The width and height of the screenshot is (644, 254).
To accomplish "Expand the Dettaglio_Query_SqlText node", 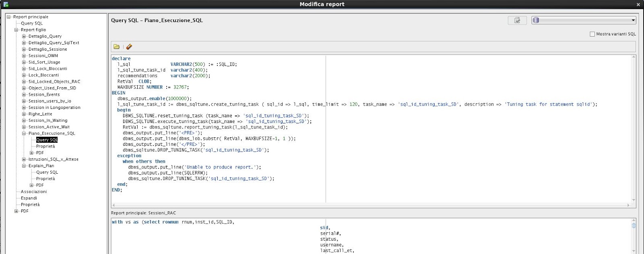I will pyautogui.click(x=24, y=43).
